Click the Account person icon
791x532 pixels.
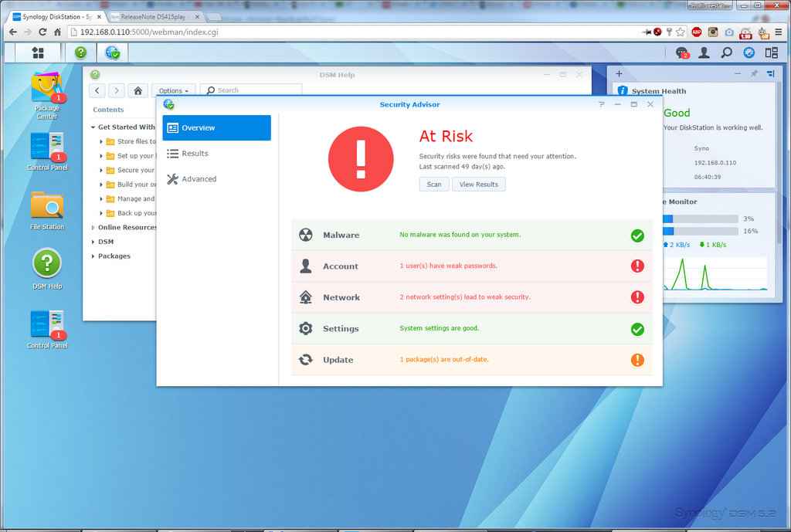pyautogui.click(x=306, y=266)
